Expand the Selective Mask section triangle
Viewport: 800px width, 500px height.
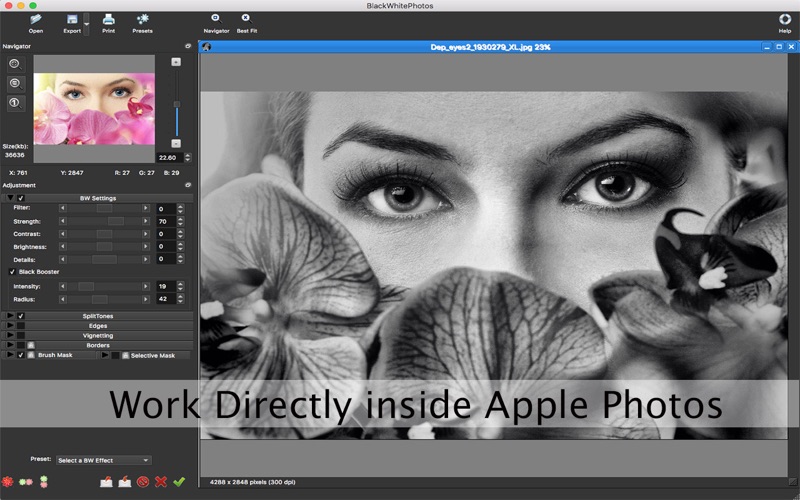105,355
